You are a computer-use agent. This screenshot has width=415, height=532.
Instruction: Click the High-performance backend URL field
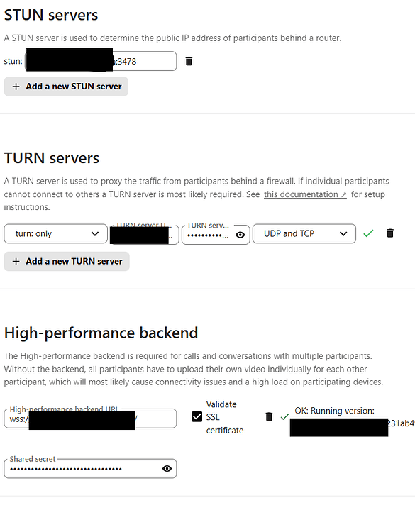90,419
